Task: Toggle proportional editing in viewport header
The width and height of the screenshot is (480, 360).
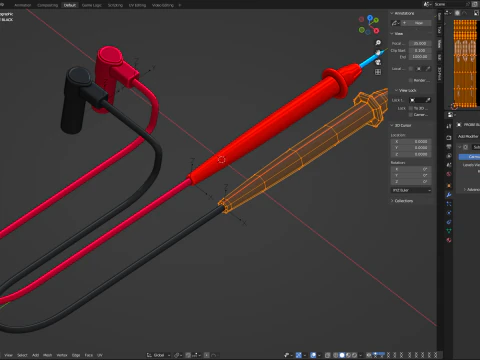Action: coord(207,355)
